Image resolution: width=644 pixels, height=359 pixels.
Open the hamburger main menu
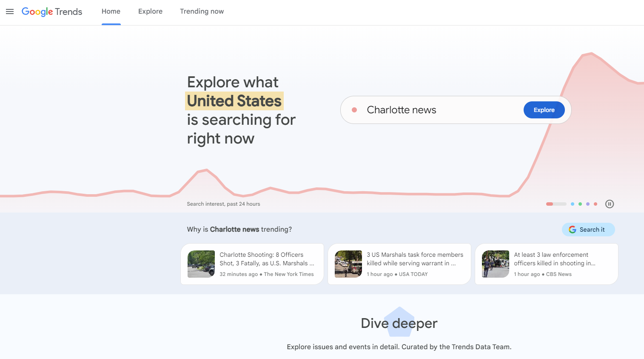click(x=10, y=11)
